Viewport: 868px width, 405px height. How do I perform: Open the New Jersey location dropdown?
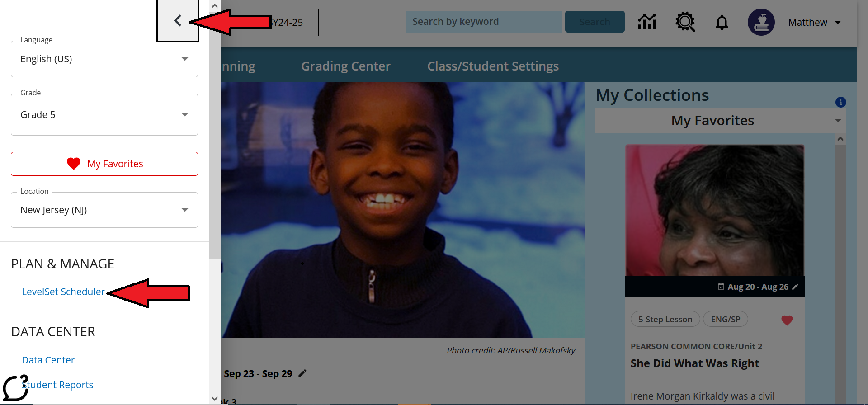point(104,210)
